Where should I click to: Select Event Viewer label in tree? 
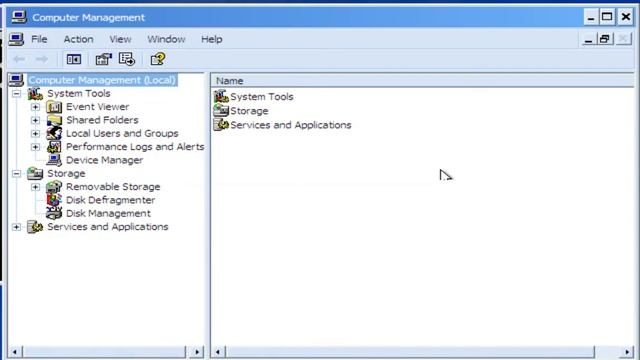coord(98,107)
